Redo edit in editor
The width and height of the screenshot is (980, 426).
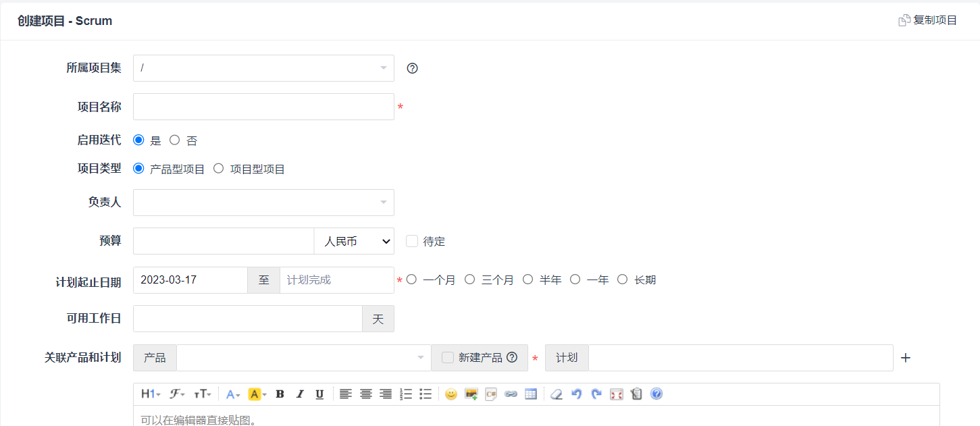point(596,394)
